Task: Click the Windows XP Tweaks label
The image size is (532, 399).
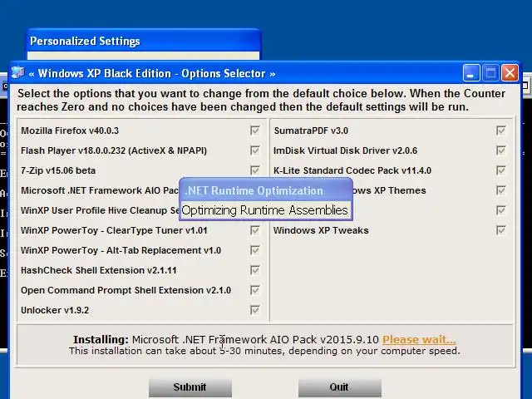Action: pos(321,230)
